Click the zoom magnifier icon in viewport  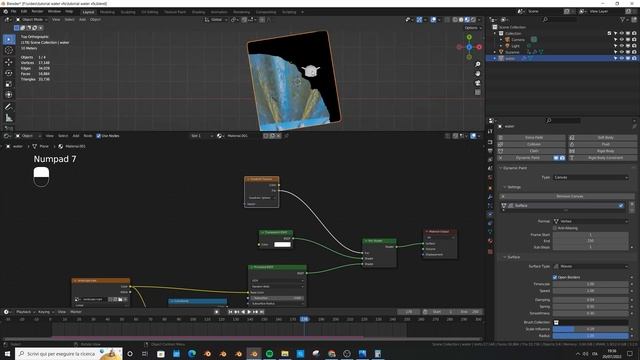coord(478,64)
